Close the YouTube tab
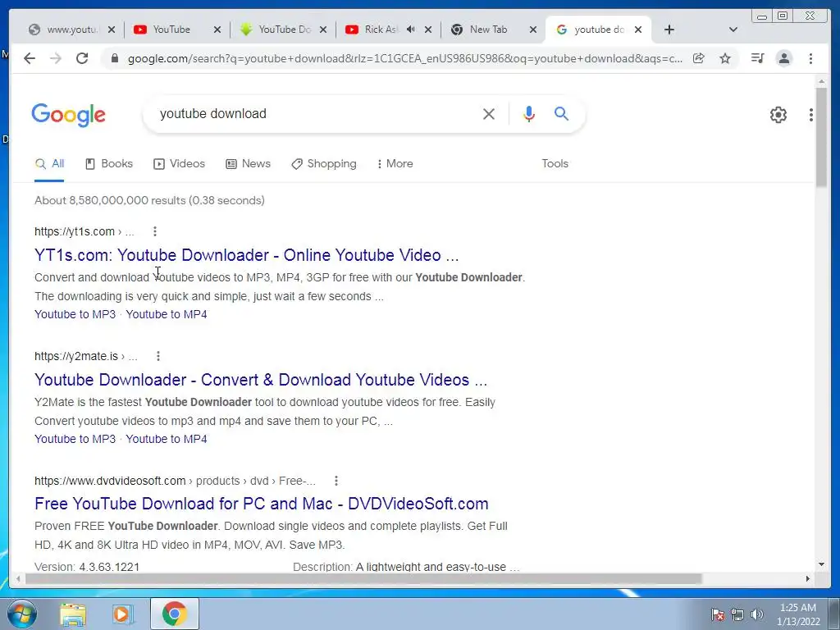Viewport: 840px width, 630px height. tap(217, 30)
